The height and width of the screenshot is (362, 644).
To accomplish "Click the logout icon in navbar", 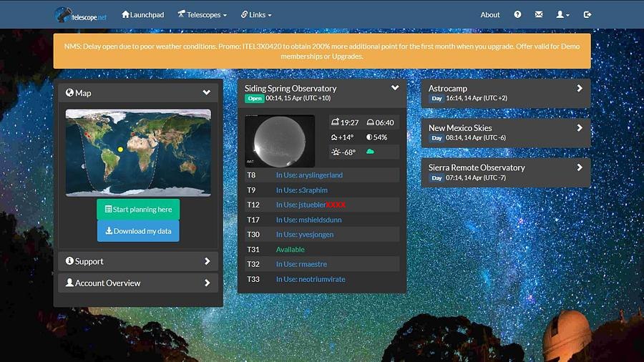I will (x=587, y=14).
